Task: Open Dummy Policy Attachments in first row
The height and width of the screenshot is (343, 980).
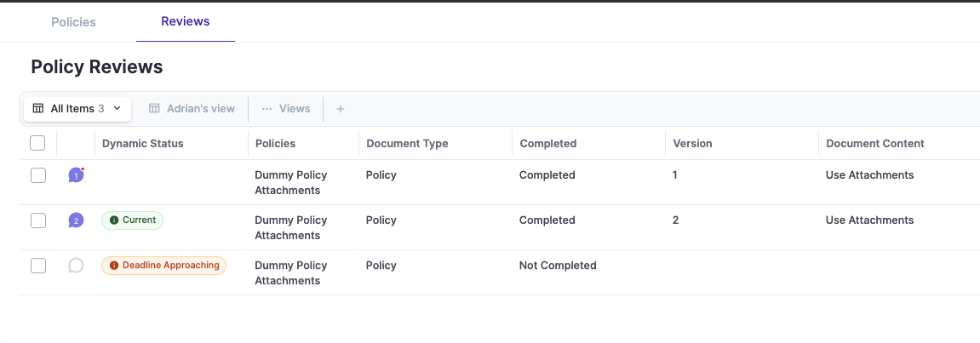Action: (290, 182)
